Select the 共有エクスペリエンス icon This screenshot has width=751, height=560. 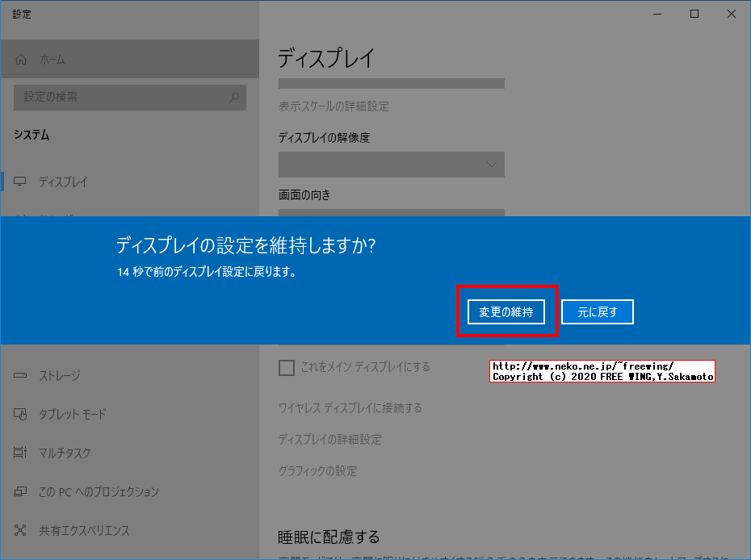[x=20, y=530]
